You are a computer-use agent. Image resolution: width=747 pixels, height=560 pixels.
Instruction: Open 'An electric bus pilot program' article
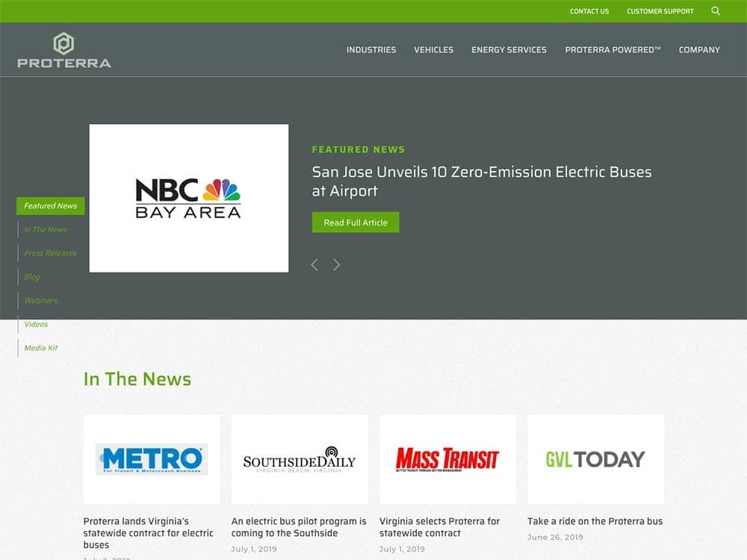pos(299,527)
